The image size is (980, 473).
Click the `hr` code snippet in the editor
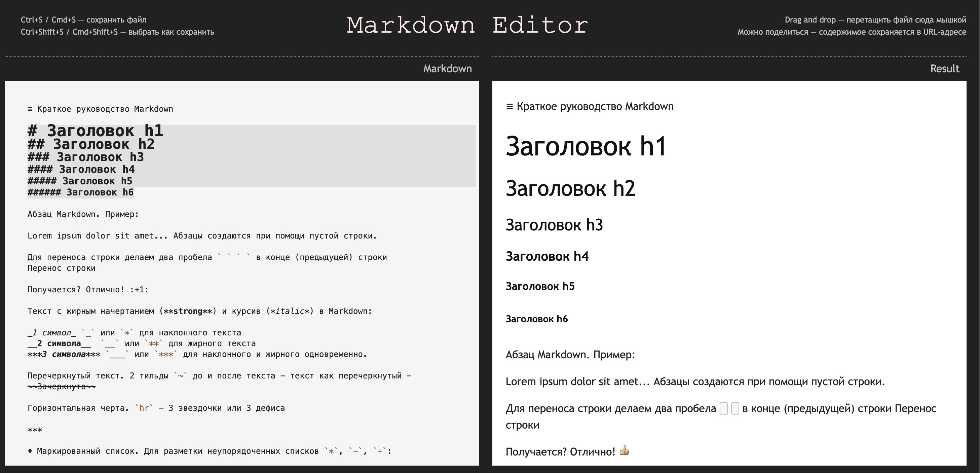tap(144, 408)
